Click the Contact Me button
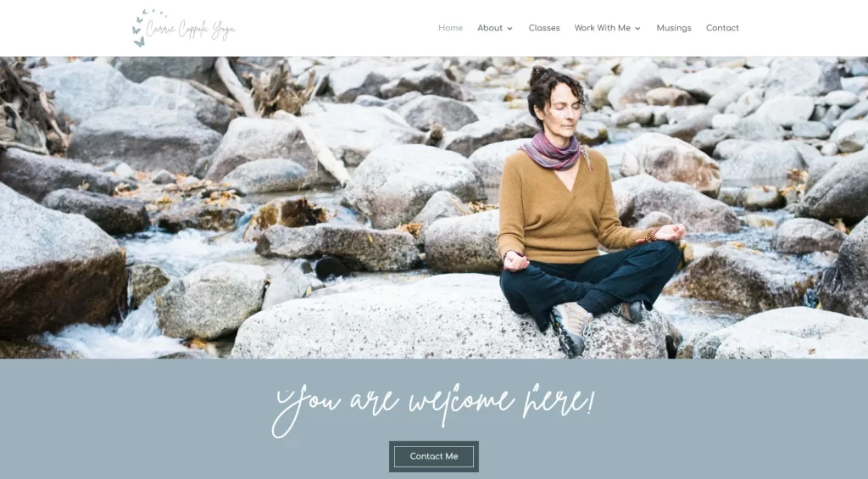 [x=434, y=456]
